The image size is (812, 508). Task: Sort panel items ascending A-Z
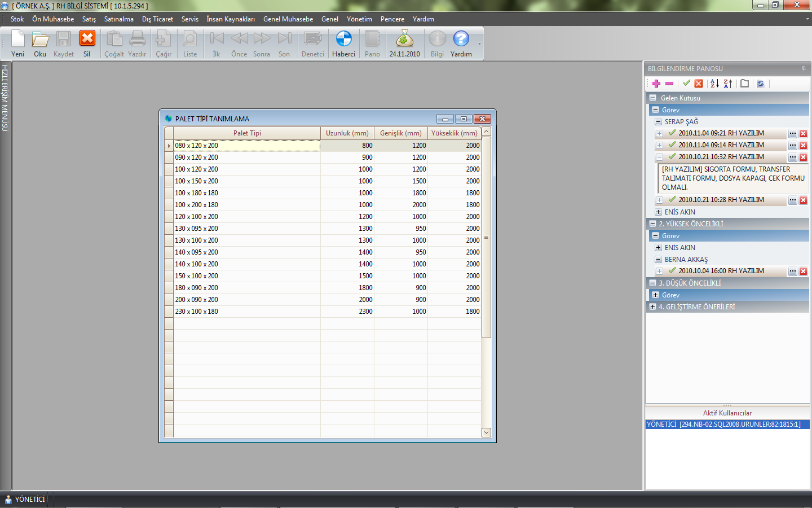pos(714,84)
